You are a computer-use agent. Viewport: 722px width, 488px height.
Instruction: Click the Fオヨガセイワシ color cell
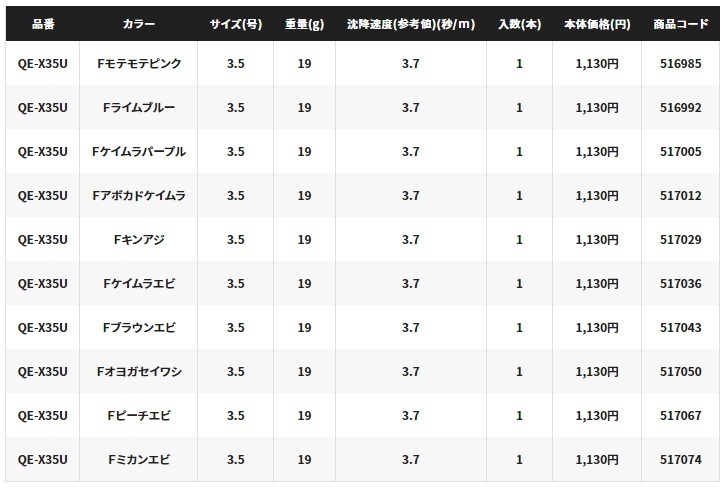[138, 372]
